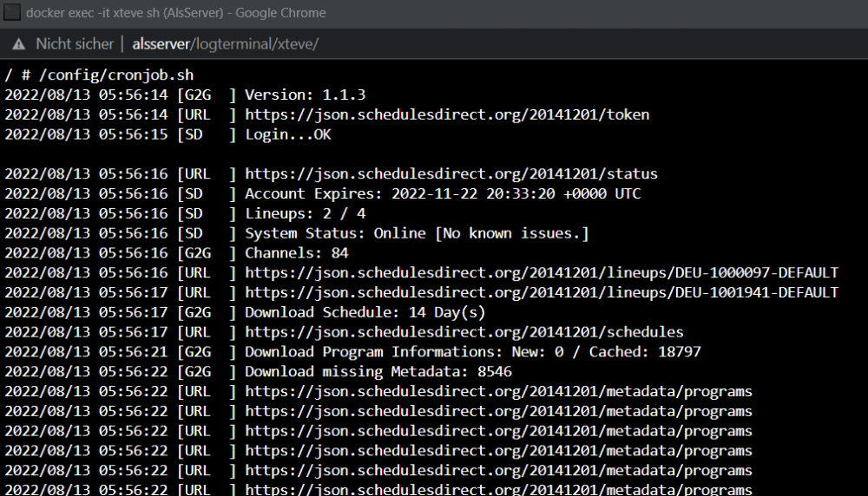Screen dimensions: 868x496
Task: Click the 'Nicht sicher' security label
Action: pyautogui.click(x=75, y=44)
